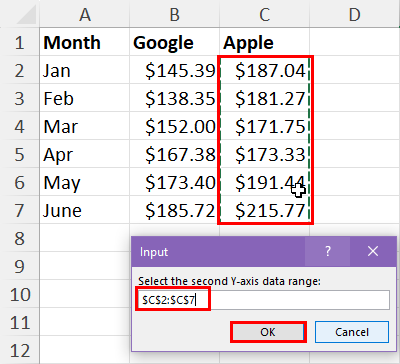Image resolution: width=400 pixels, height=364 pixels.
Task: Select row 3 header
Action: [20, 99]
